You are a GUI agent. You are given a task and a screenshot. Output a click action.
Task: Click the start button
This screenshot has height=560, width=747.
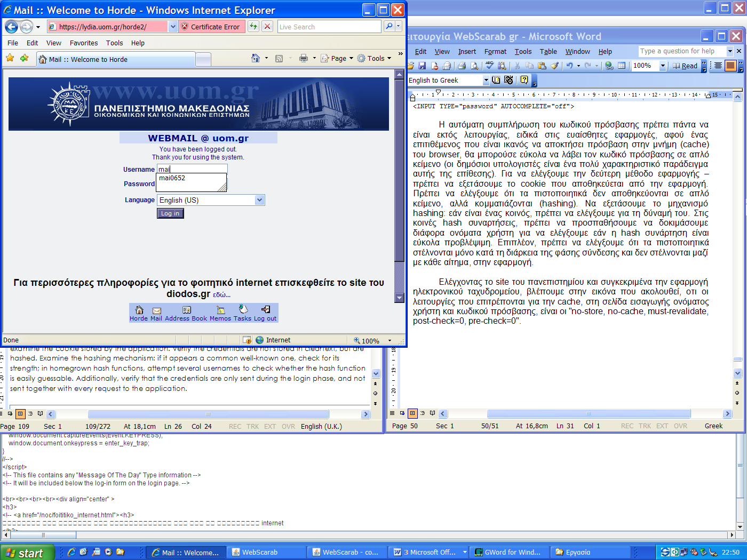pos(27,553)
